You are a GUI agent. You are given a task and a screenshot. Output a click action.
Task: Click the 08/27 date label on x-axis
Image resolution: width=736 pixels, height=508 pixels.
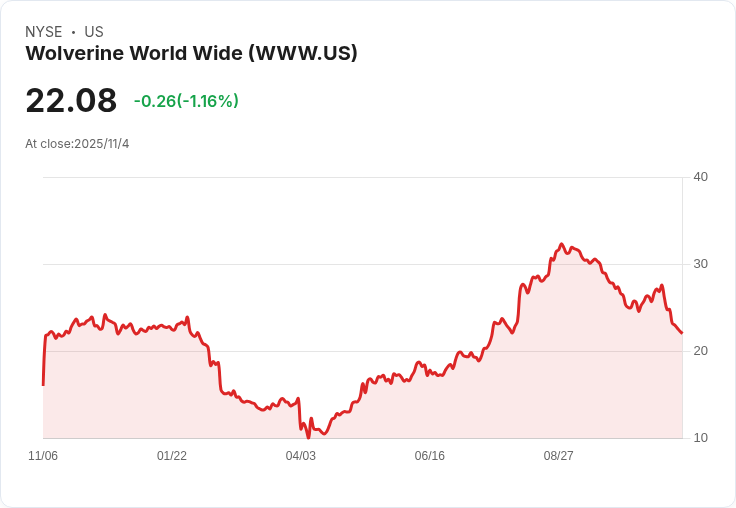pos(558,455)
